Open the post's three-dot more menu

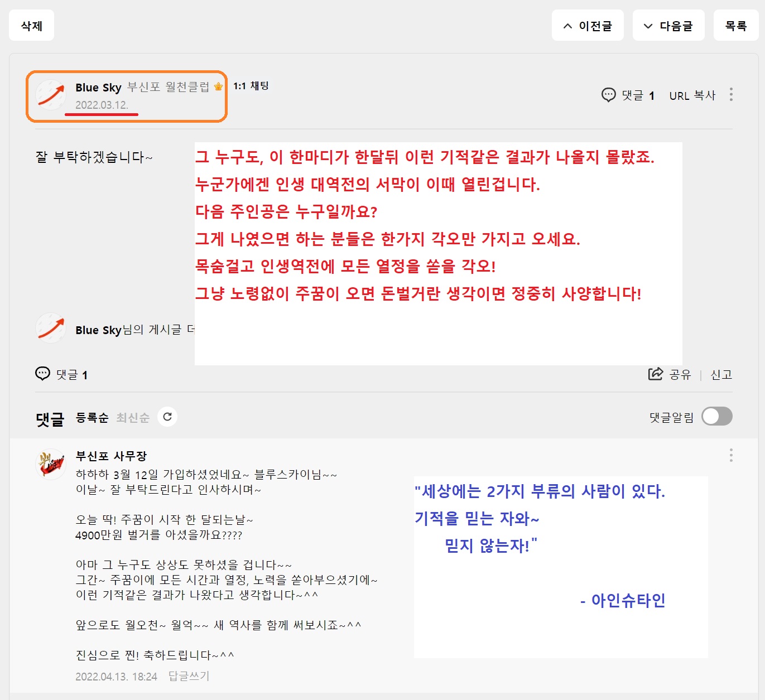[x=731, y=95]
